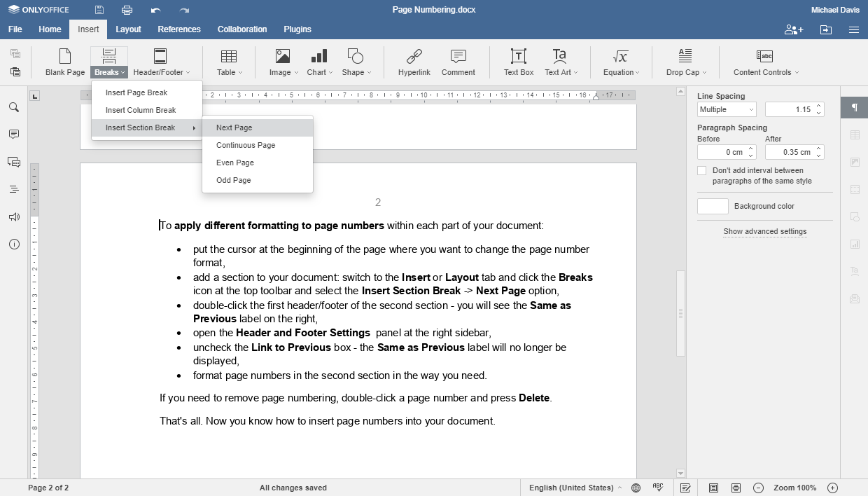Click the Copy icon in toolbar

[15, 54]
